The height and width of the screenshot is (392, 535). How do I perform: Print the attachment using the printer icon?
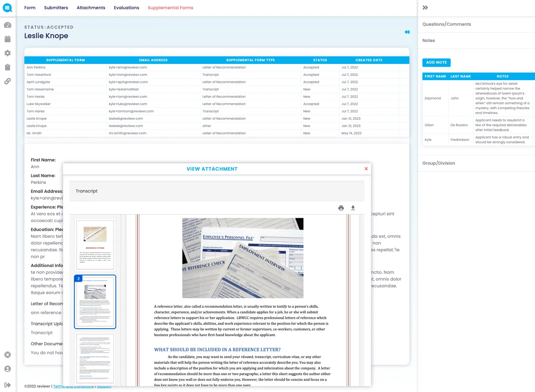341,208
